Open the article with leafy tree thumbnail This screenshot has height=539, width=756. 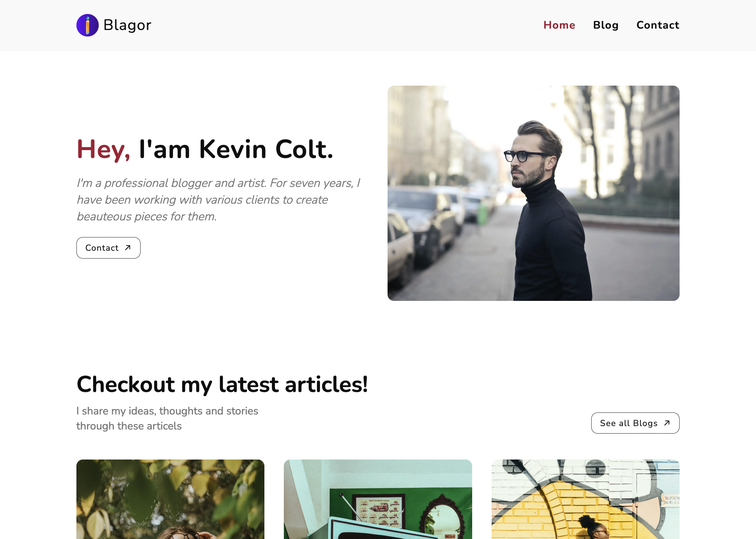coord(170,499)
